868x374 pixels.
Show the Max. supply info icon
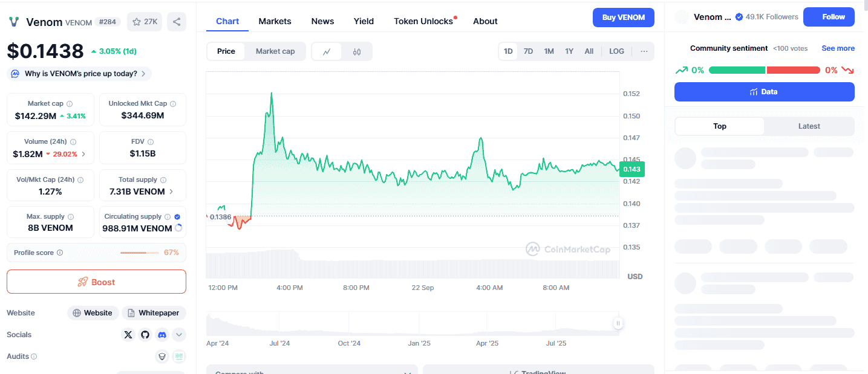click(71, 217)
